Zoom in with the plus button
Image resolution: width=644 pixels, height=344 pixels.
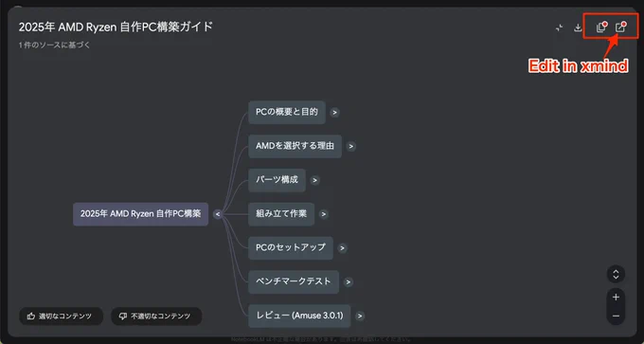[x=616, y=298]
